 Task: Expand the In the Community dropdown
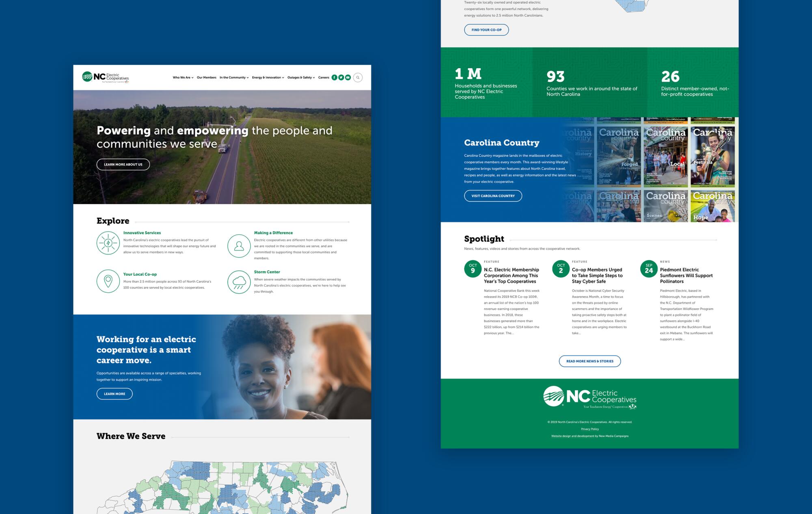click(234, 78)
